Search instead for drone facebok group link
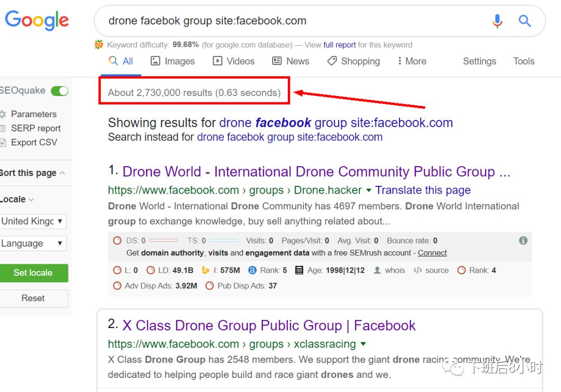561x392 pixels. click(x=290, y=137)
